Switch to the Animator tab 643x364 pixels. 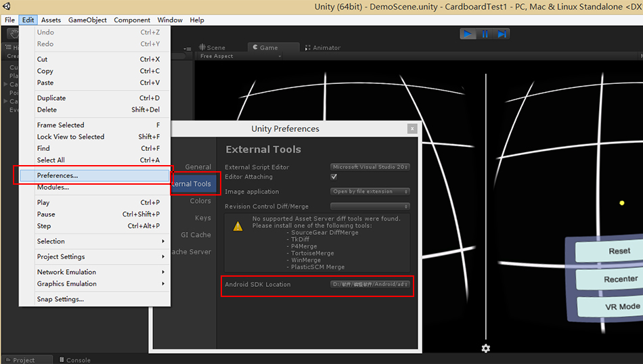pos(323,47)
